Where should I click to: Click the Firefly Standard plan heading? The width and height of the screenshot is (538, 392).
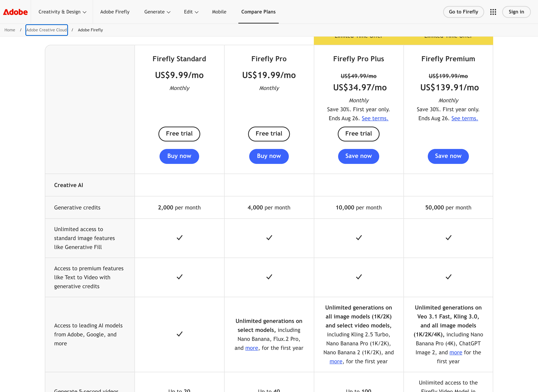click(x=179, y=59)
